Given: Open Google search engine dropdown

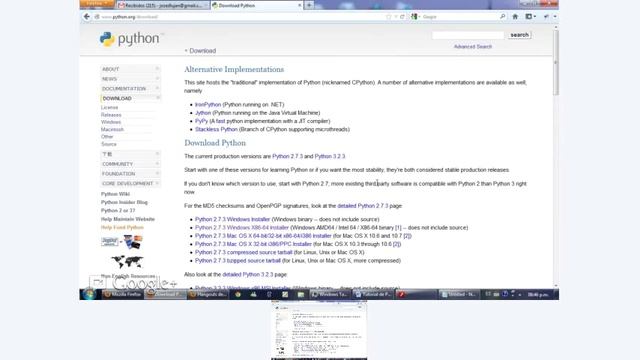Looking at the screenshot, I should [416, 17].
